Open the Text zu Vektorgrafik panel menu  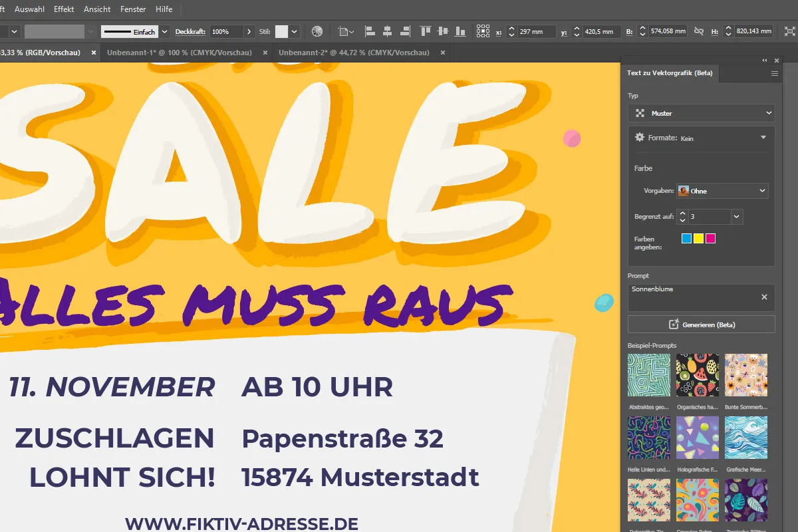click(775, 74)
